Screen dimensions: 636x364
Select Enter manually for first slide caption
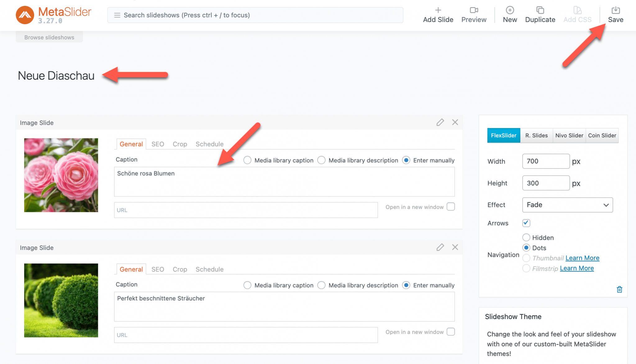tap(406, 160)
